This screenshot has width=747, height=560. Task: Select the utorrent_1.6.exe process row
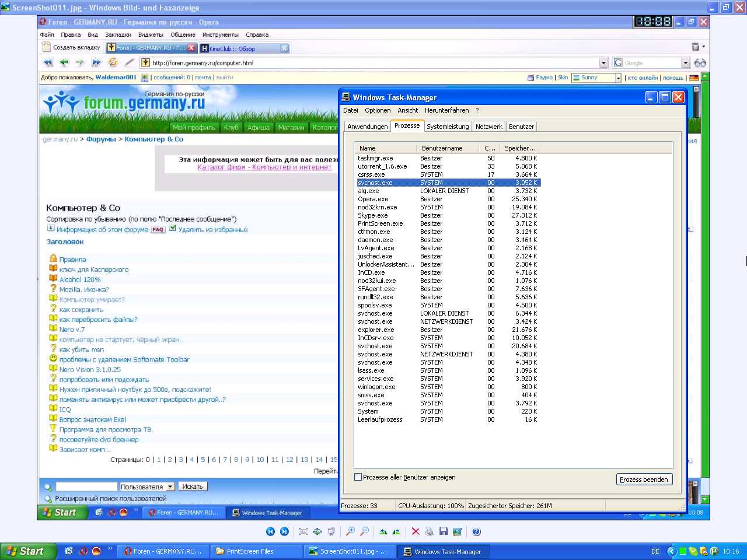(448, 166)
